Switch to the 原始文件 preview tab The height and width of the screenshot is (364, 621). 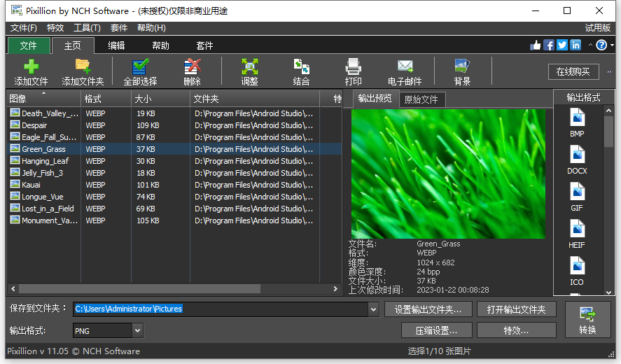pyautogui.click(x=421, y=99)
